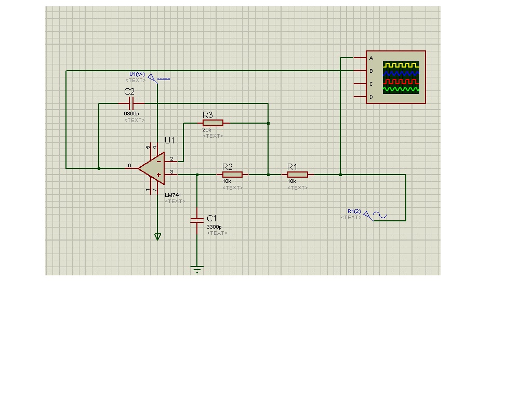Click the 3300p value label of C1
Viewport: 532px width, 399px height.
pyautogui.click(x=214, y=227)
